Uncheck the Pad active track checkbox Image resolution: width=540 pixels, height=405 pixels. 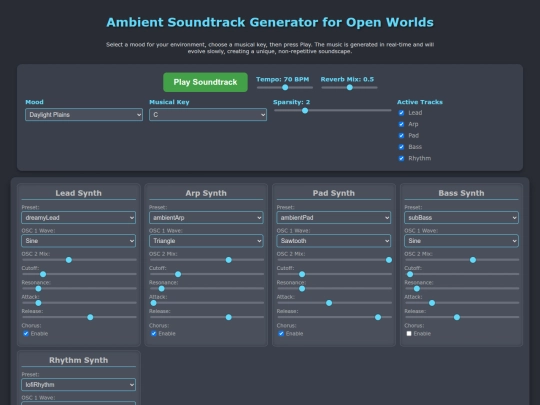[401, 136]
